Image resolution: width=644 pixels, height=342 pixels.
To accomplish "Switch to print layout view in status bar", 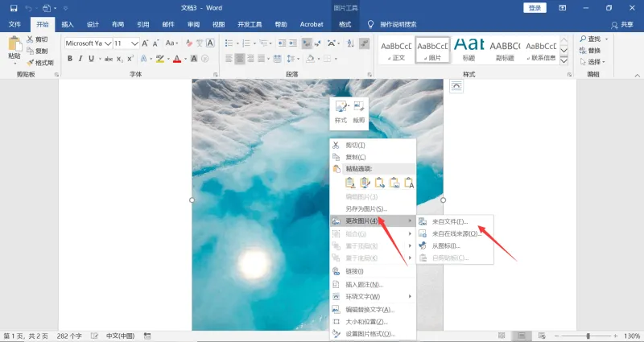I will (x=522, y=336).
